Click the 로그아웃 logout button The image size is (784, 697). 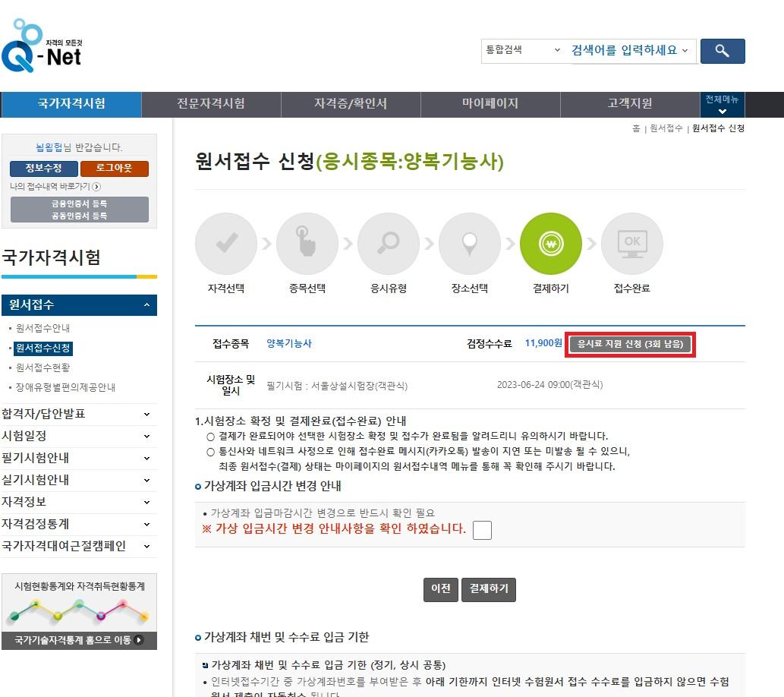115,169
